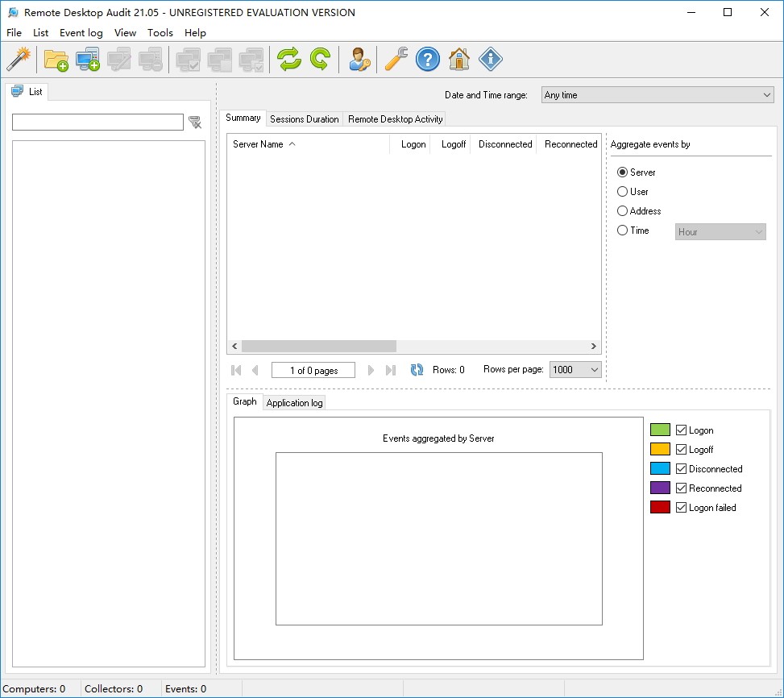Screen dimensions: 784x698
Task: Sort by Disconnected column header
Action: pyautogui.click(x=504, y=144)
